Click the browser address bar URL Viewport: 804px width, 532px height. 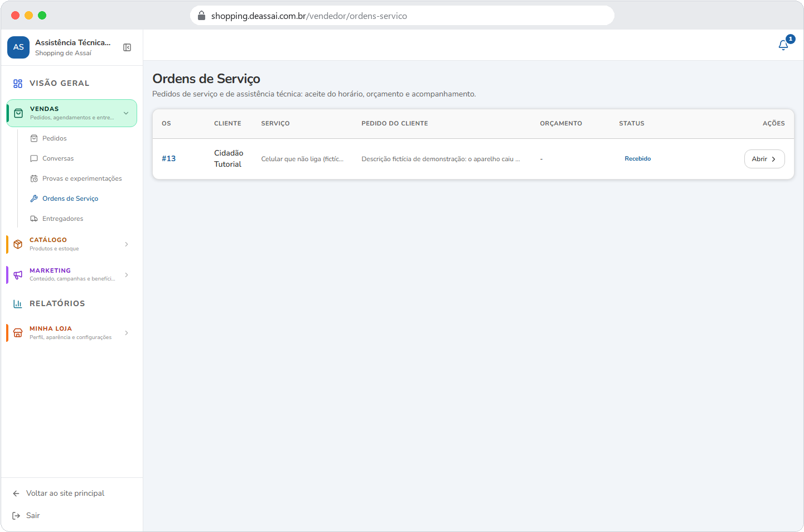tap(309, 16)
